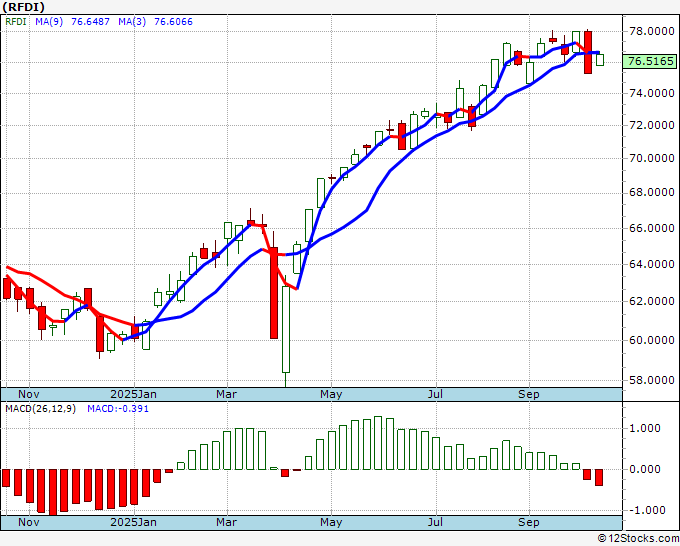This screenshot has height=546, width=680.
Task: Click the current price tag 76.5165
Action: coord(651,61)
